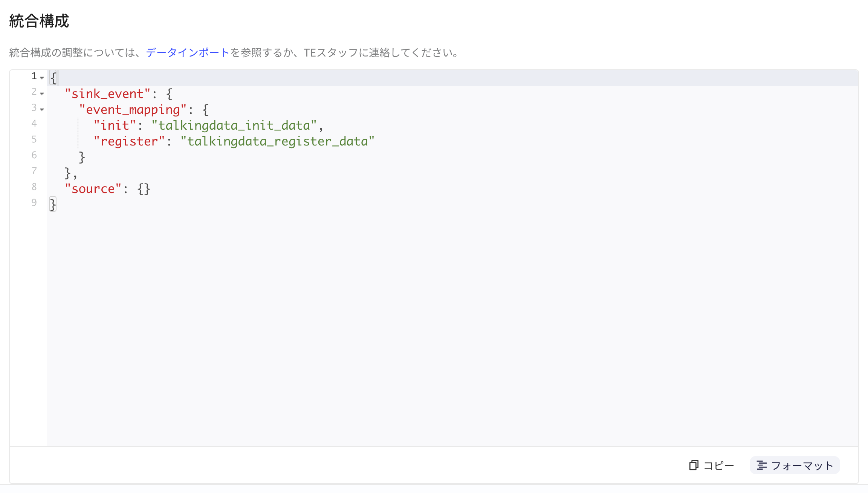The width and height of the screenshot is (868, 493).
Task: Click line number 7 in the gutter
Action: click(34, 171)
